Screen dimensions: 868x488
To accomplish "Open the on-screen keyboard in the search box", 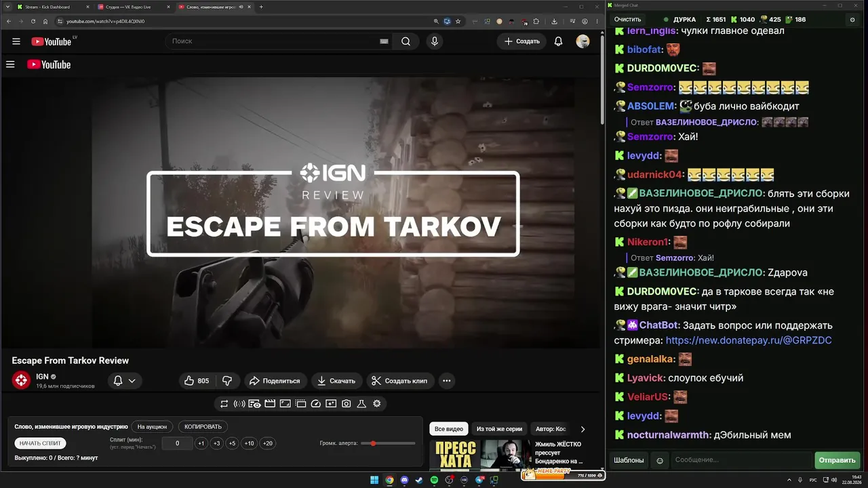I will [x=384, y=41].
